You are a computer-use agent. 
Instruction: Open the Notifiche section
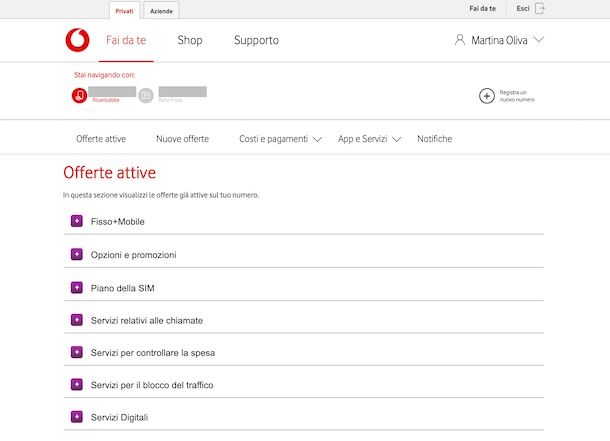pyautogui.click(x=435, y=139)
